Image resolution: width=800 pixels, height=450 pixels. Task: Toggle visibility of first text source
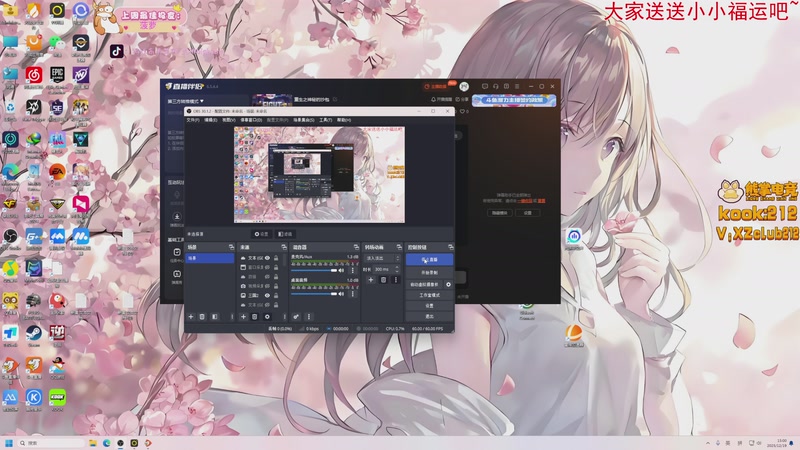click(x=267, y=258)
